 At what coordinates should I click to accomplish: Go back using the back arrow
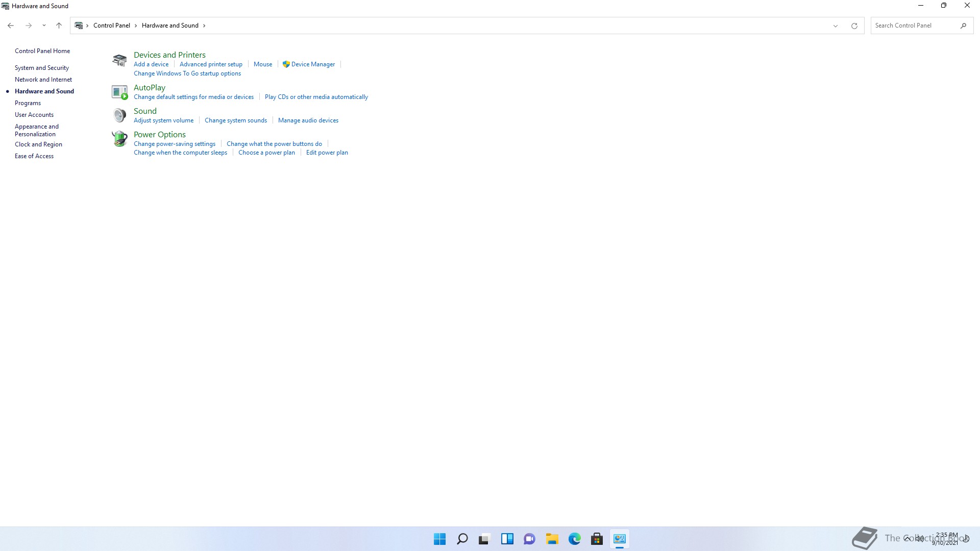pyautogui.click(x=11, y=26)
